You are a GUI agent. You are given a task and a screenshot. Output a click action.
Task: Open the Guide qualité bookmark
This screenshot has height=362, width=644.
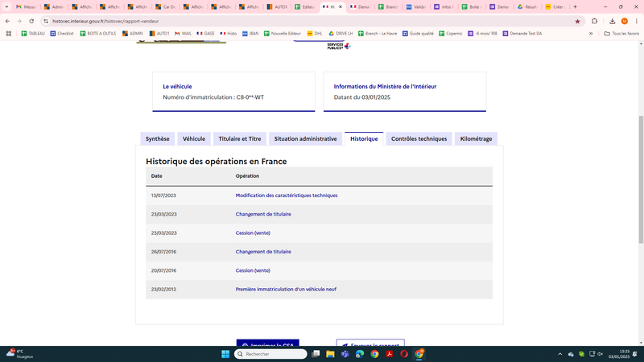point(418,34)
